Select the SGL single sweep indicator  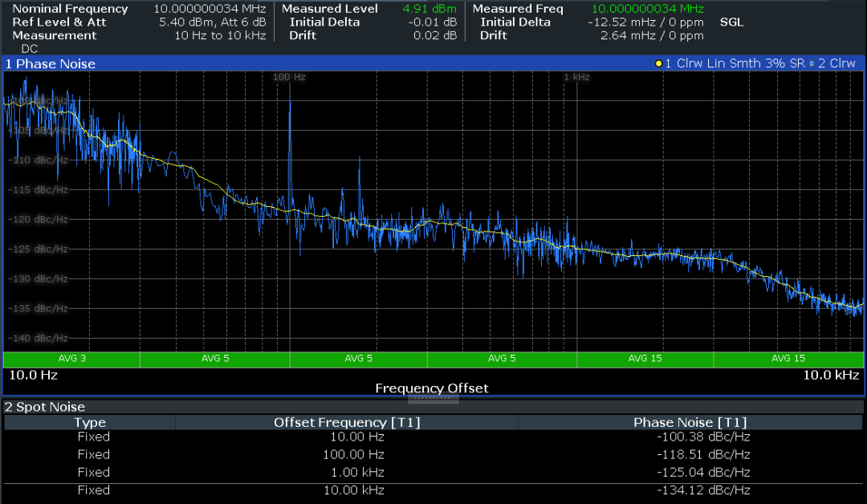731,22
